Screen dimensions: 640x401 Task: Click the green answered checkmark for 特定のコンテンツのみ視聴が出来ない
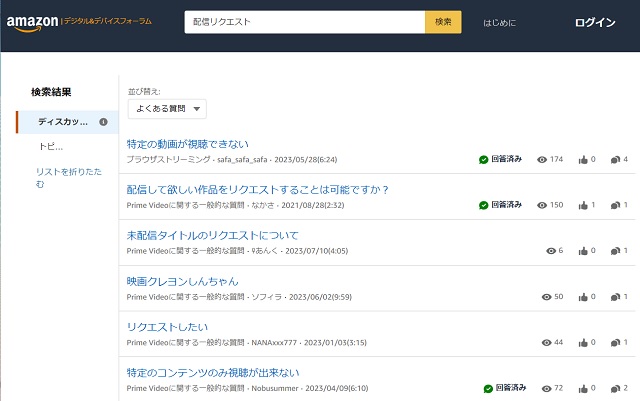pos(488,389)
